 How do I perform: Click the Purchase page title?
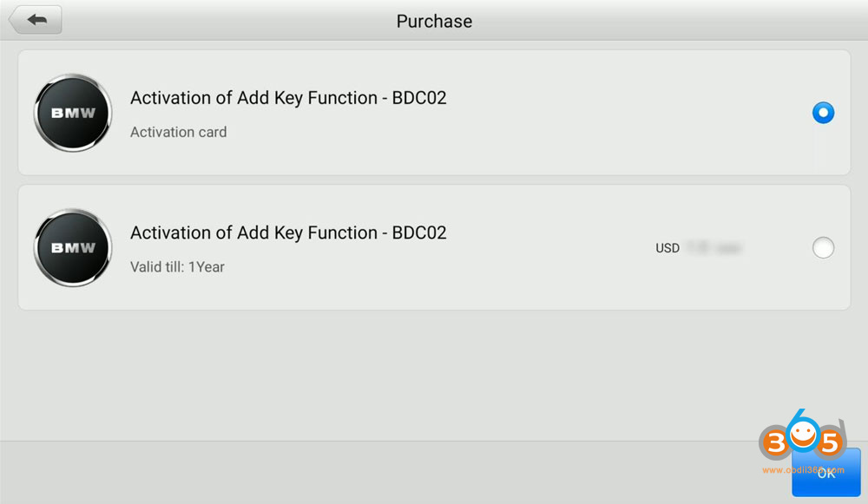point(434,21)
